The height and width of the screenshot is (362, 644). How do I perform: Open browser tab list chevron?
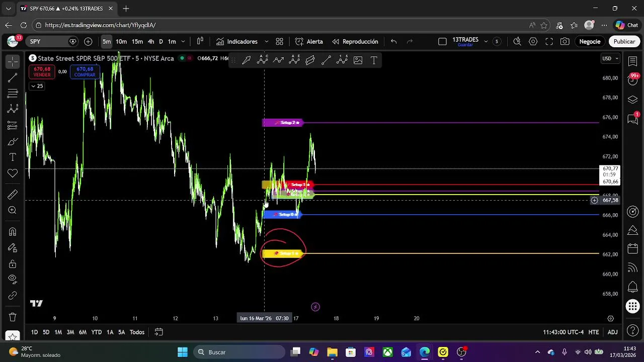[x=9, y=9]
